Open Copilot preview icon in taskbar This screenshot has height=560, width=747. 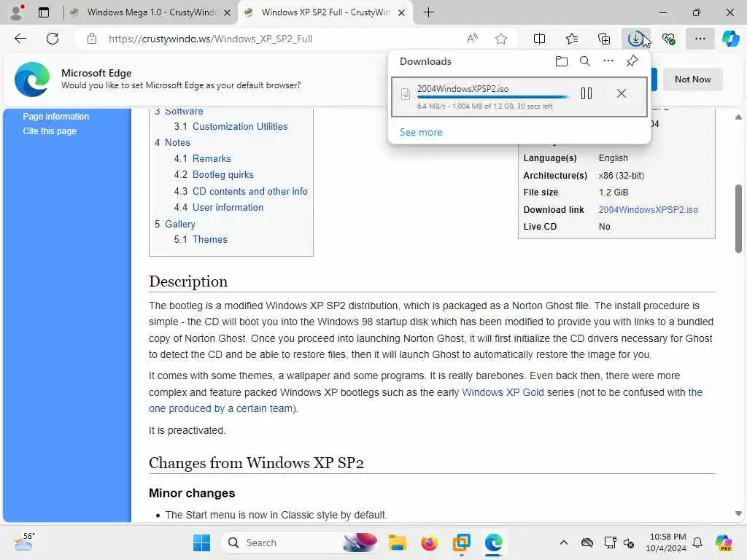pos(724,542)
